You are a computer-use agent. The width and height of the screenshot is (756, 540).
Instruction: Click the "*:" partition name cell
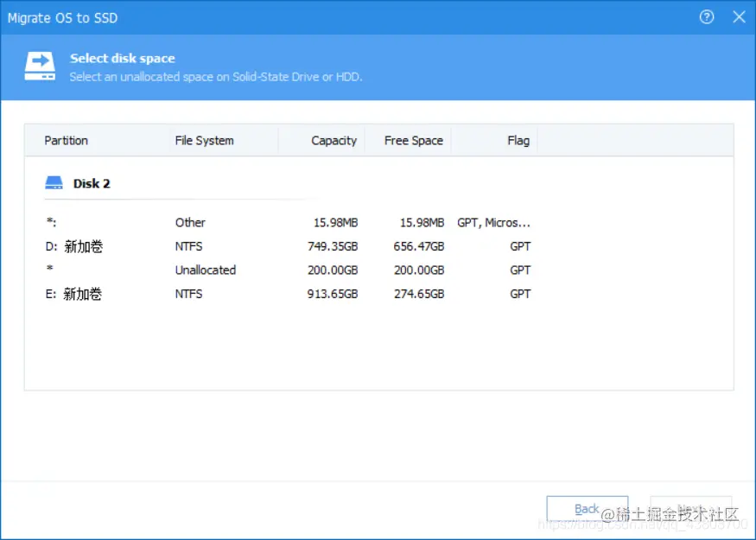(x=51, y=222)
